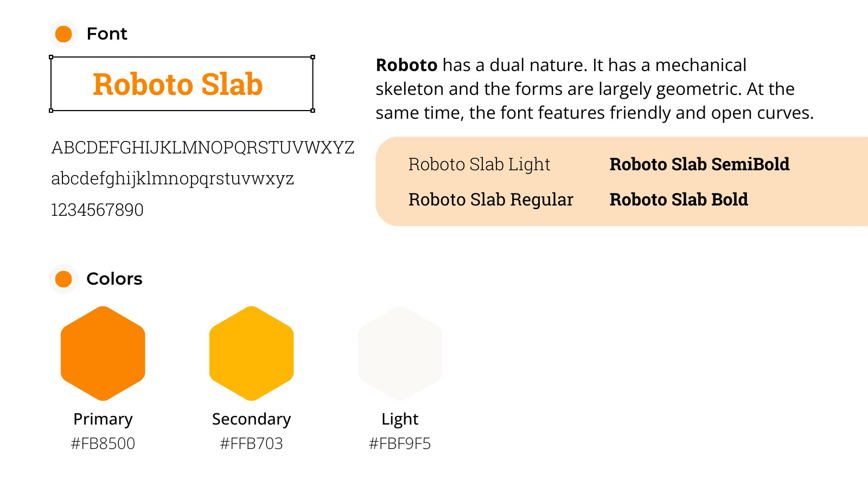The height and width of the screenshot is (488, 868).
Task: Click the orange bullet beside Font heading
Action: pos(63,34)
